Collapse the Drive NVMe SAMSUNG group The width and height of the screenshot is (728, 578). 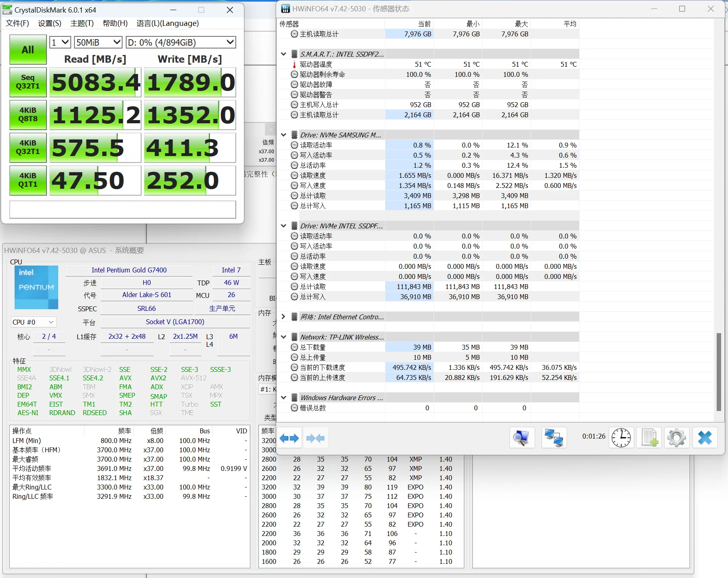coord(284,135)
